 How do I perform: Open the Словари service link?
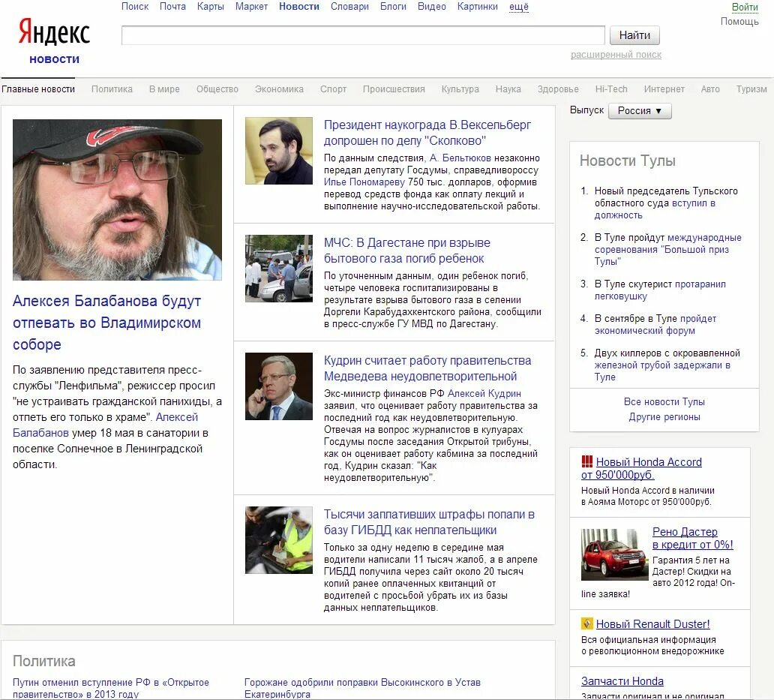click(349, 7)
